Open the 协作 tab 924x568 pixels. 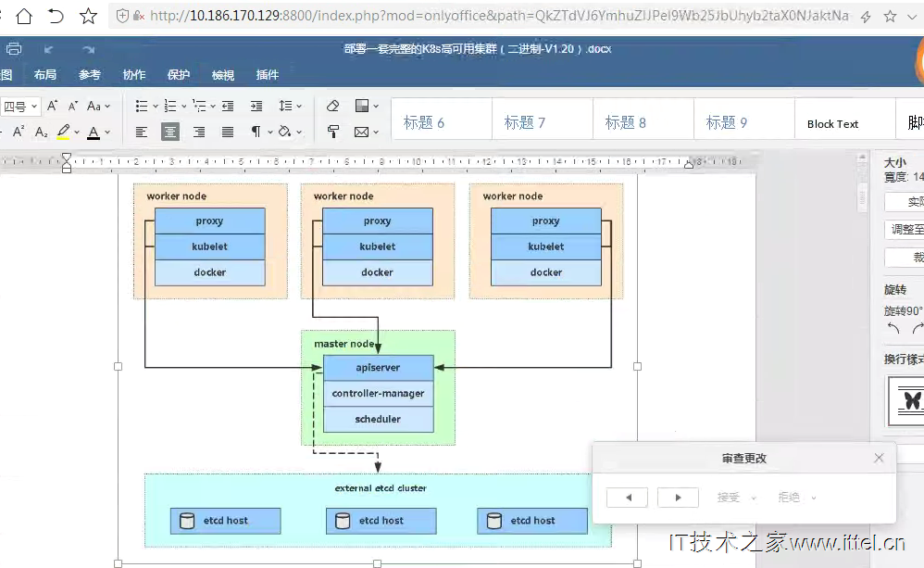[133, 75]
